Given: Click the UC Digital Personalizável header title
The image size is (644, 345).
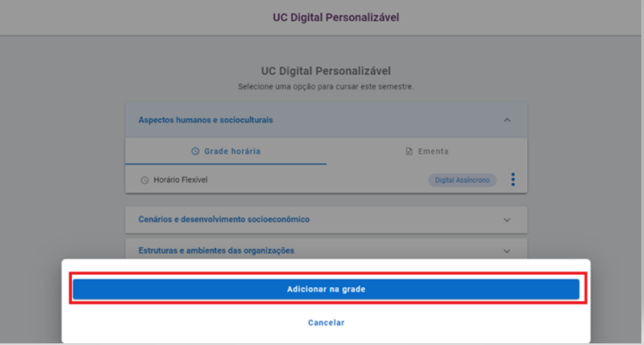Looking at the screenshot, I should click(336, 17).
